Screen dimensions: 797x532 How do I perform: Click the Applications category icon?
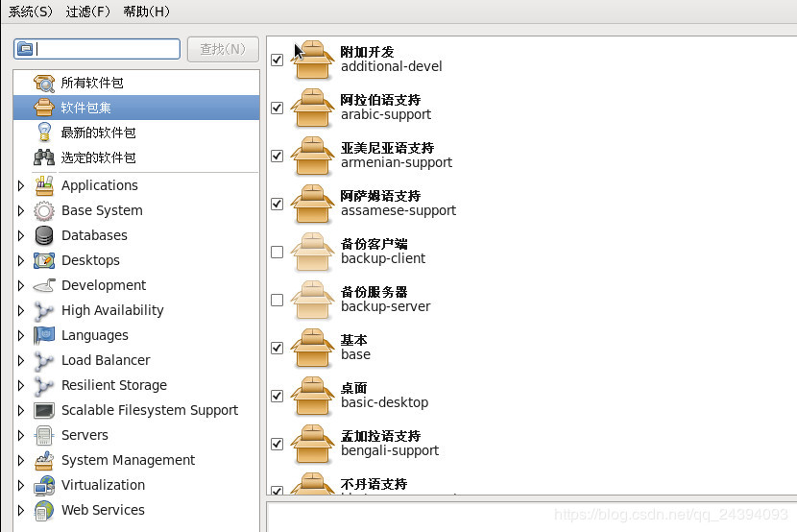[44, 185]
